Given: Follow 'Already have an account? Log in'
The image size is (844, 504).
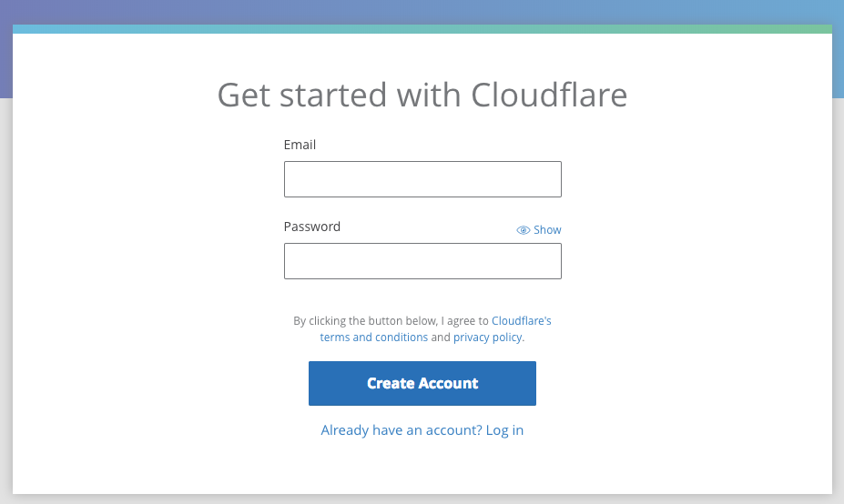Looking at the screenshot, I should click(422, 429).
